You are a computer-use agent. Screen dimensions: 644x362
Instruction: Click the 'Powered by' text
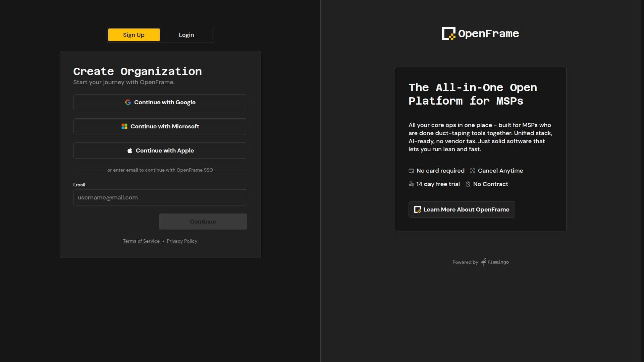coord(465,262)
